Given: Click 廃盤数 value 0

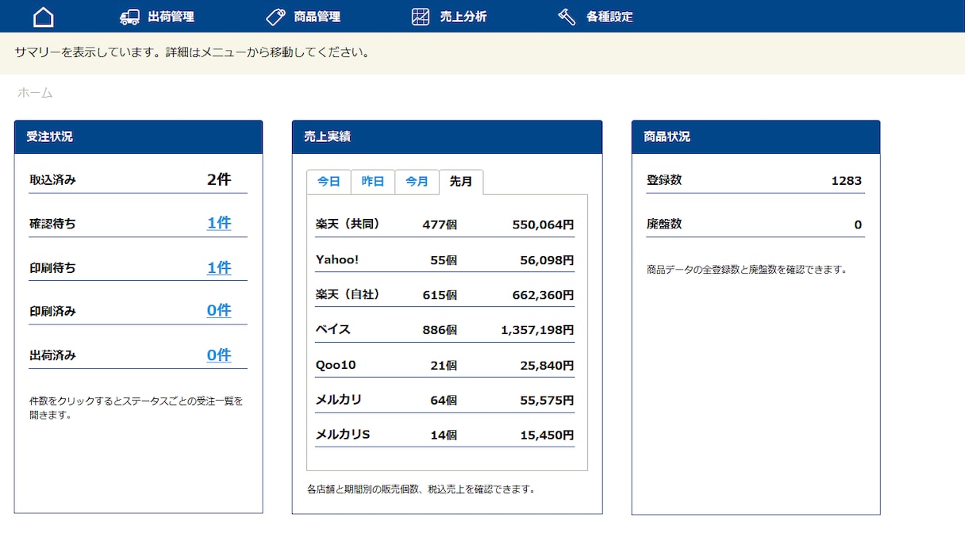Looking at the screenshot, I should (x=858, y=224).
